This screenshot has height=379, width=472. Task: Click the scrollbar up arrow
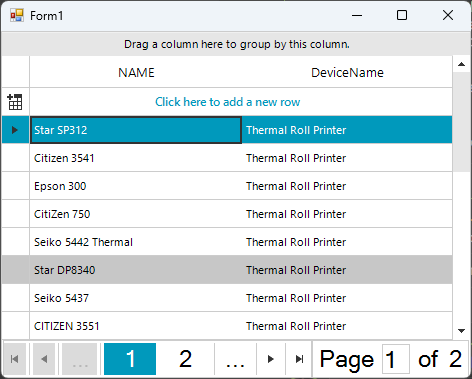(x=461, y=64)
